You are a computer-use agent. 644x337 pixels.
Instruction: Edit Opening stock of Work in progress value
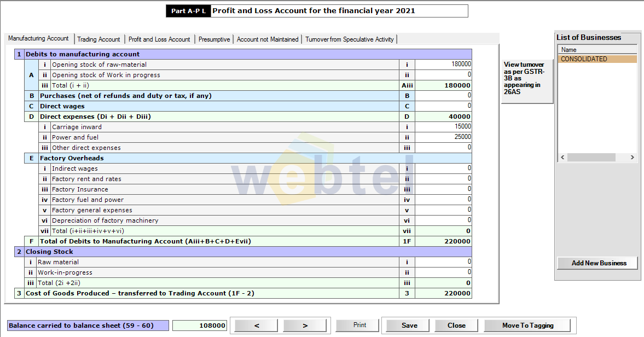pyautogui.click(x=443, y=75)
